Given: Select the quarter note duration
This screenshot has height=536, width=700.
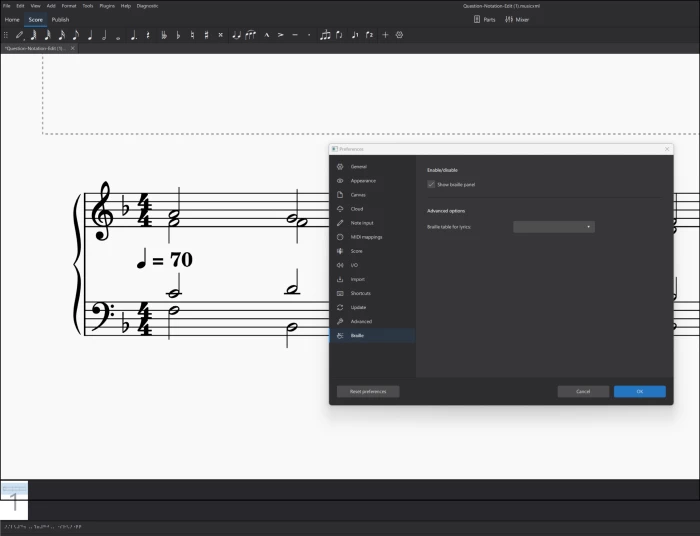Looking at the screenshot, I should [x=90, y=35].
